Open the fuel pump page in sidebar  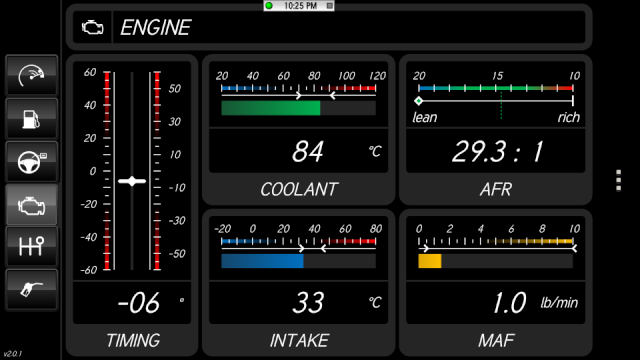point(31,119)
